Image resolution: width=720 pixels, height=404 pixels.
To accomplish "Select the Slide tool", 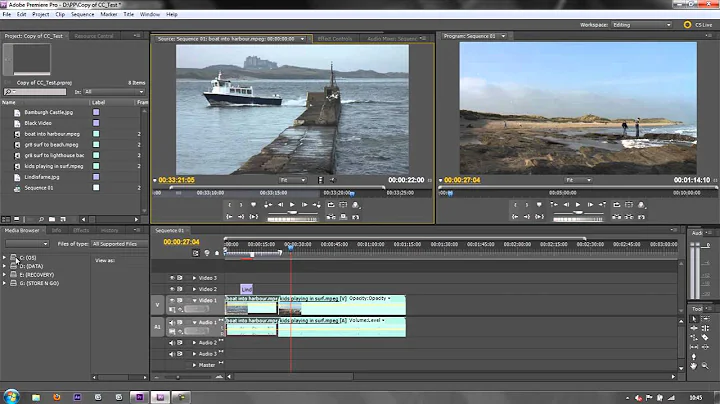I will coord(705,347).
